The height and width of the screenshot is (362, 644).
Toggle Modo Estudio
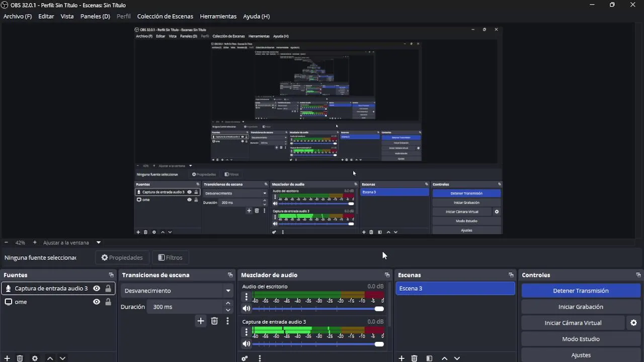pyautogui.click(x=581, y=339)
